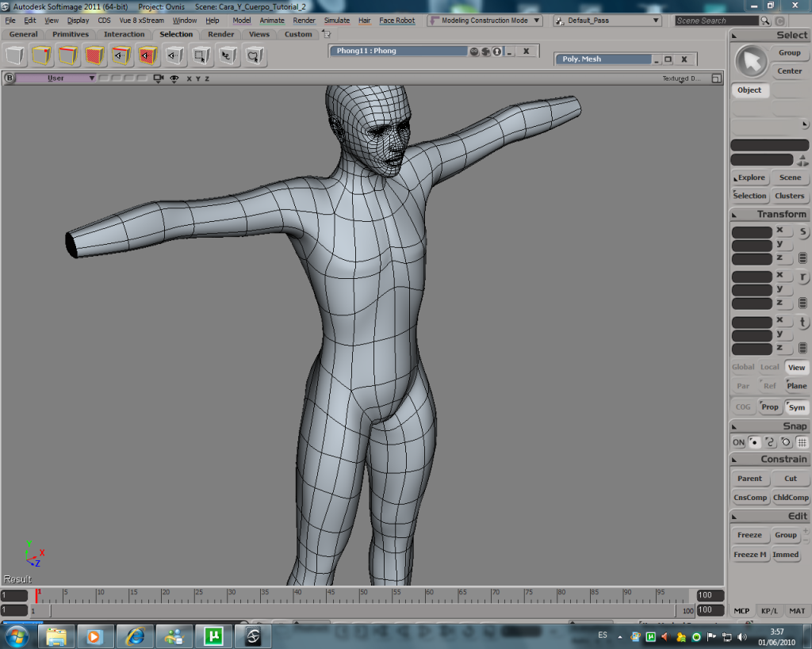The width and height of the screenshot is (812, 649).
Task: Open the Modeling Construction Mode dropdown
Action: point(536,21)
